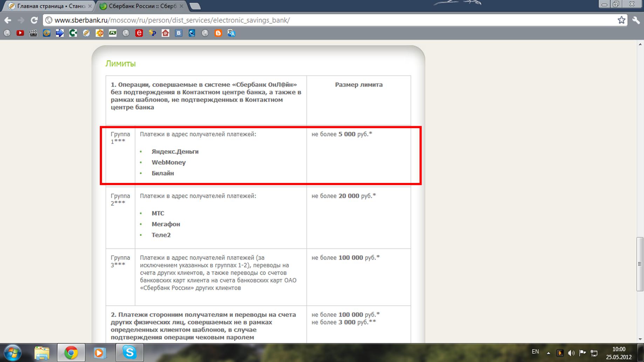The height and width of the screenshot is (362, 644).
Task: Open the red 'e' bookmark
Action: click(139, 33)
